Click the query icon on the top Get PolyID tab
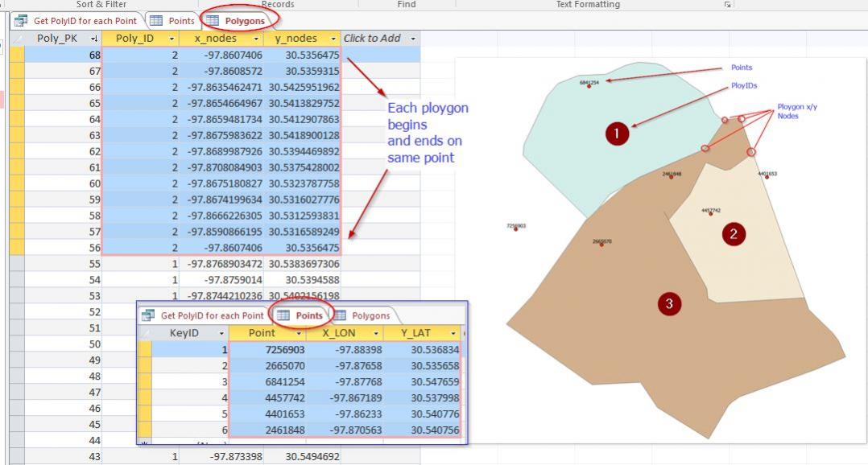Screen dimensions: 868x465 (x=21, y=21)
